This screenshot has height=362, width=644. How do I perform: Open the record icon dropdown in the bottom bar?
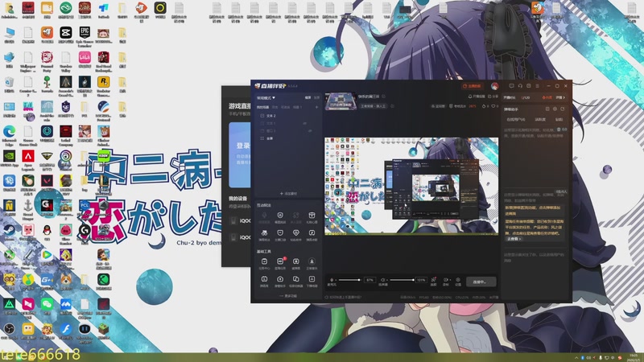tap(446, 281)
